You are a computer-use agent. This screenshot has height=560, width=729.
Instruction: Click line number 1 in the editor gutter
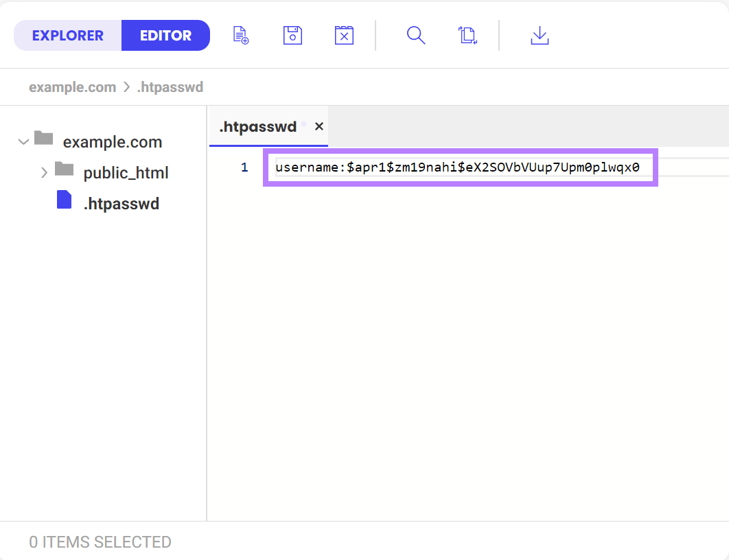[x=244, y=167]
